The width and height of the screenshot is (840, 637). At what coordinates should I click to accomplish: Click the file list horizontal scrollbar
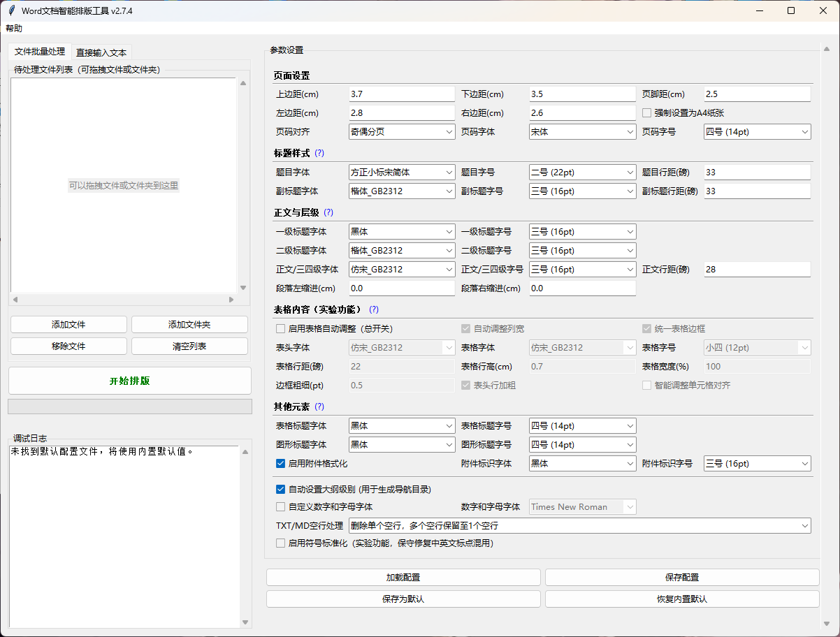[123, 299]
